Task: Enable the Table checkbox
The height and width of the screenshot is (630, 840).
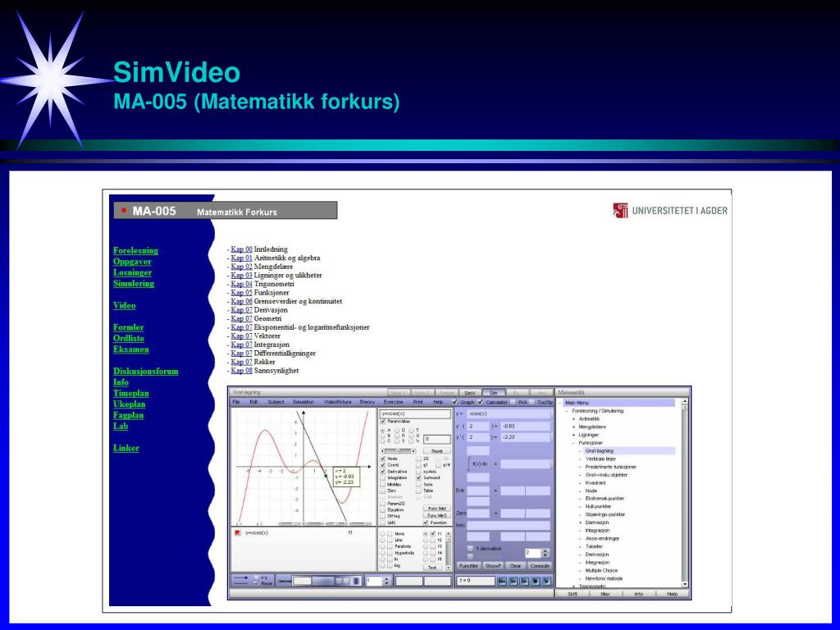Action: (x=418, y=491)
